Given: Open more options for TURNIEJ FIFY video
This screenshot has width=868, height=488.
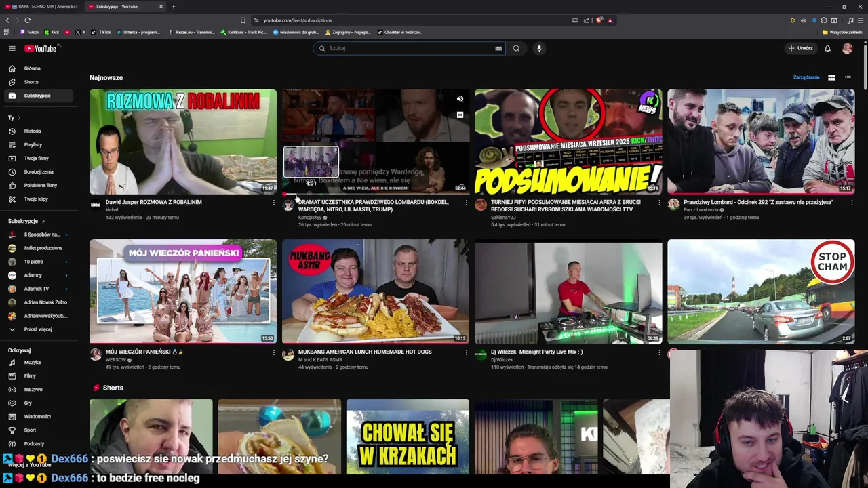Looking at the screenshot, I should 658,202.
